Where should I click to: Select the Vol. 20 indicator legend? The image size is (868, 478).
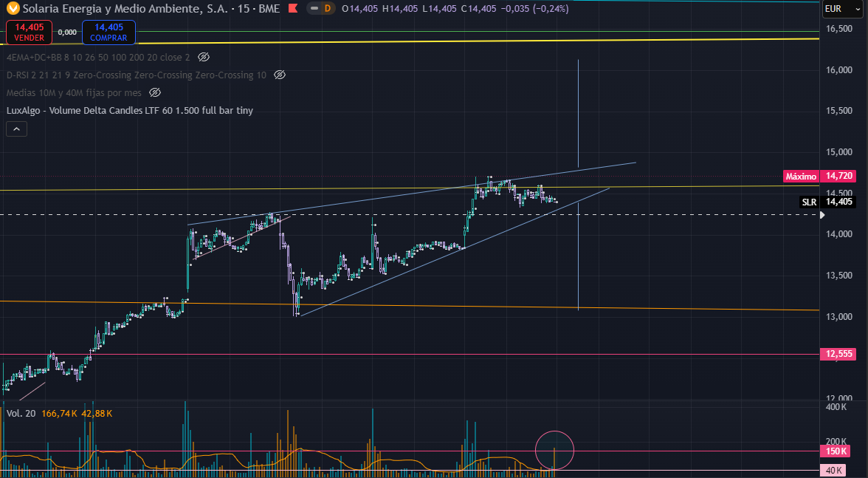point(21,414)
